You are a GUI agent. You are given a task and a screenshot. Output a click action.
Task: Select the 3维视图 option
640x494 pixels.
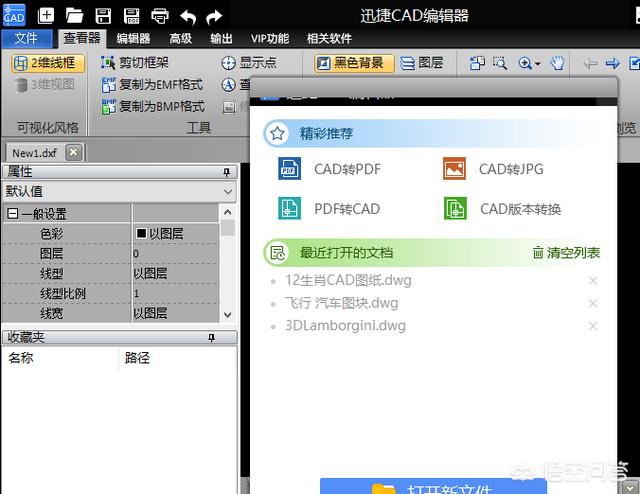coord(44,85)
